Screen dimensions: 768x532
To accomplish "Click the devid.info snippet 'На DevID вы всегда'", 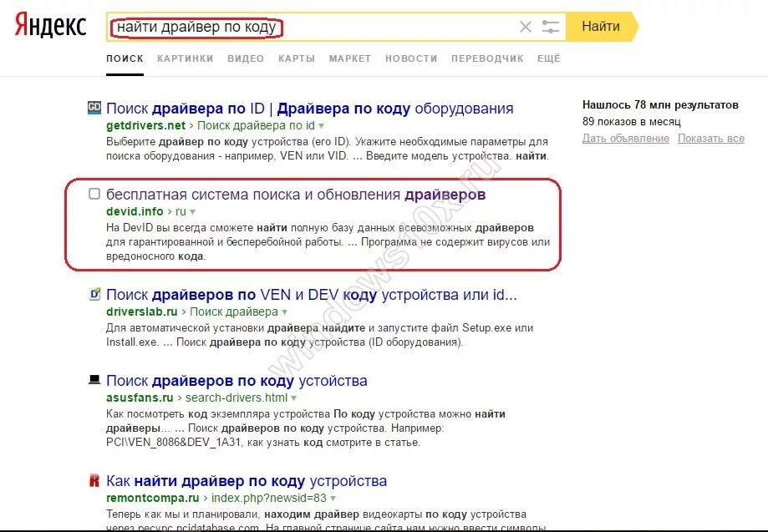I will click(x=328, y=241).
